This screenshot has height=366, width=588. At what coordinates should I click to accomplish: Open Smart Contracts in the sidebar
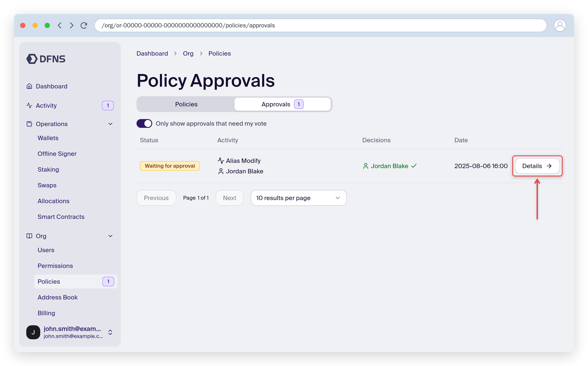[x=61, y=217]
